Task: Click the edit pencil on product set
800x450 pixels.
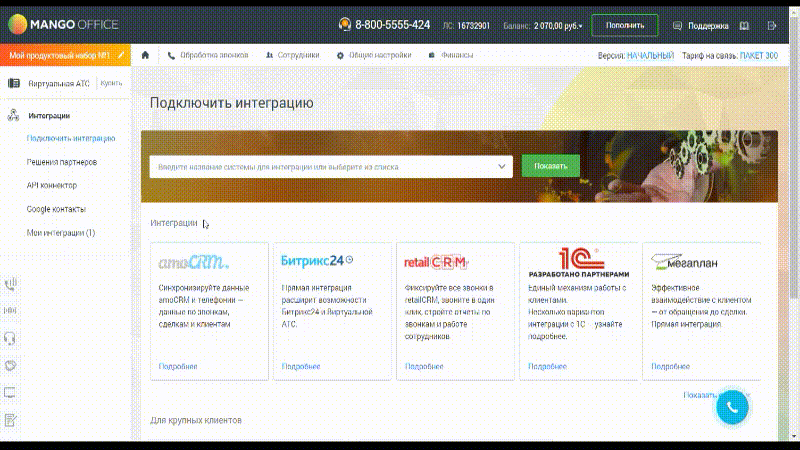Action: click(x=121, y=55)
